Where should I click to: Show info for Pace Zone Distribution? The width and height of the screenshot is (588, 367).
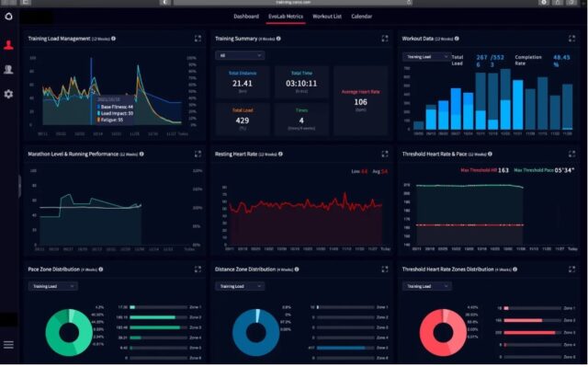pyautogui.click(x=101, y=270)
